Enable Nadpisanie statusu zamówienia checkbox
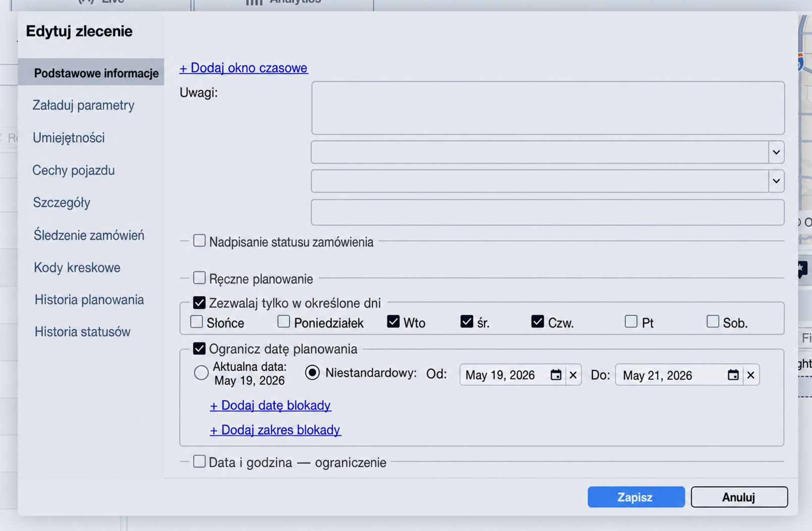Image resolution: width=812 pixels, height=531 pixels. [x=199, y=241]
